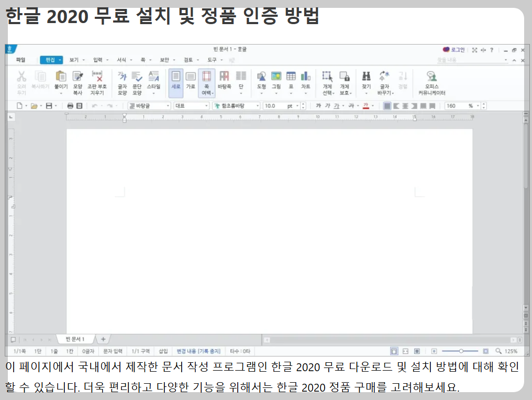The image size is (532, 400).
Task: Click 조판 부호 지우기 icon
Action: coord(97,77)
